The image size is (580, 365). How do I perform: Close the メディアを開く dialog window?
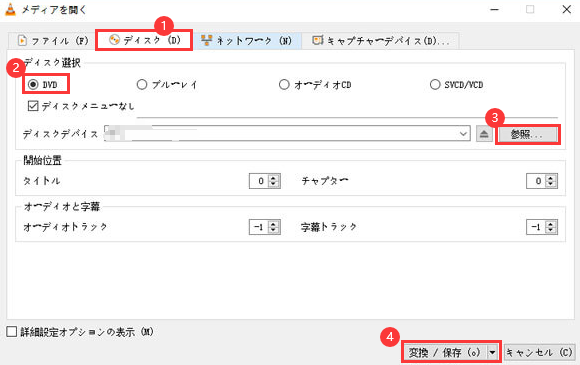click(566, 9)
